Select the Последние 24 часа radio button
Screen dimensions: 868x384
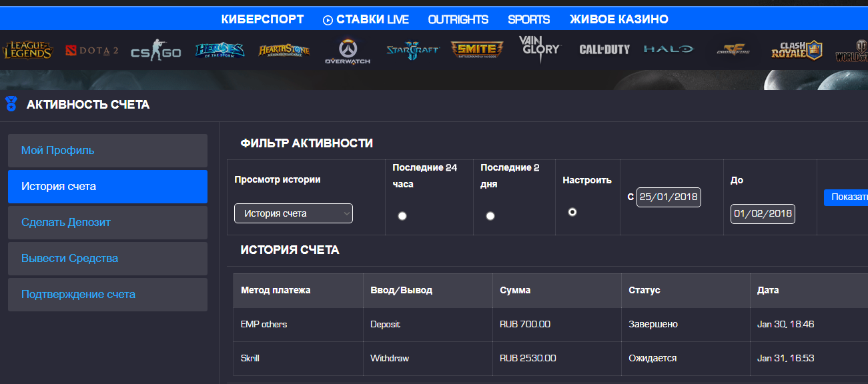[402, 215]
